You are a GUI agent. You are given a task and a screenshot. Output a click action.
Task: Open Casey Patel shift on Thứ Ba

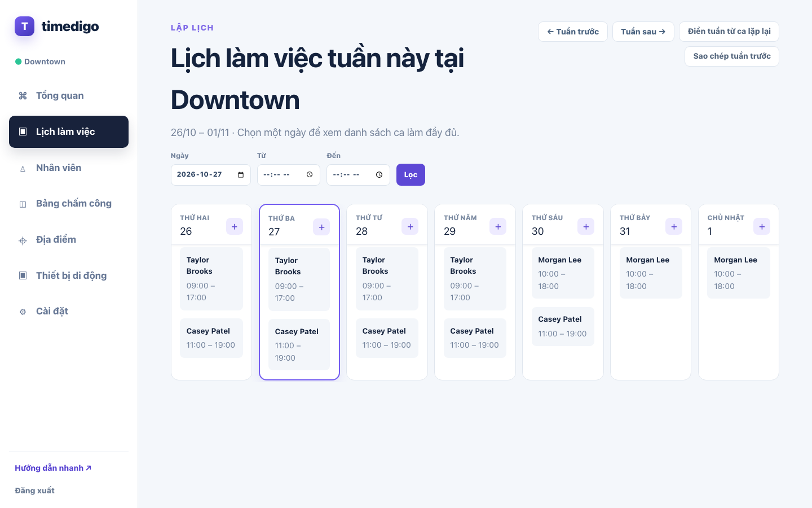pyautogui.click(x=299, y=344)
